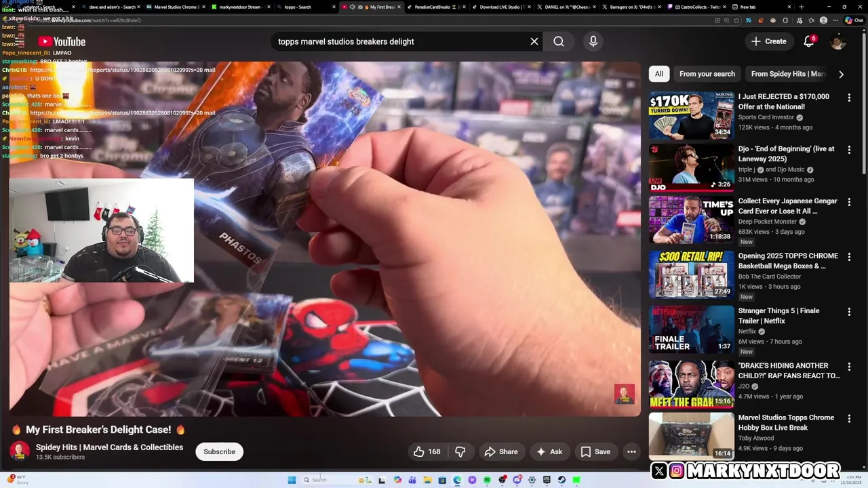Open Spidey Hits channel name link
Viewport: 868px width, 488px height.
(109, 447)
